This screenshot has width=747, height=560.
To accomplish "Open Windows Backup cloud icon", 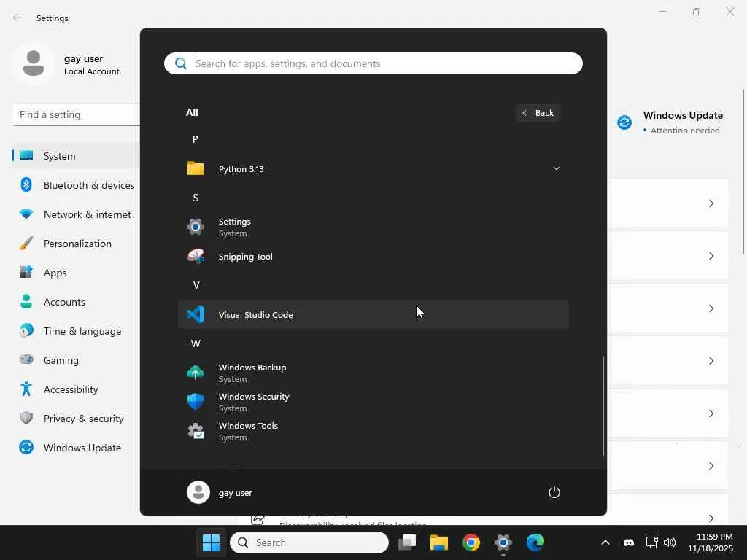I will click(x=196, y=373).
